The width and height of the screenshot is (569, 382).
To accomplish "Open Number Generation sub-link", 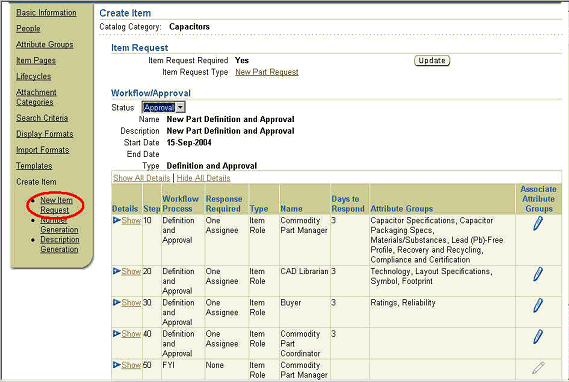I will [x=59, y=225].
